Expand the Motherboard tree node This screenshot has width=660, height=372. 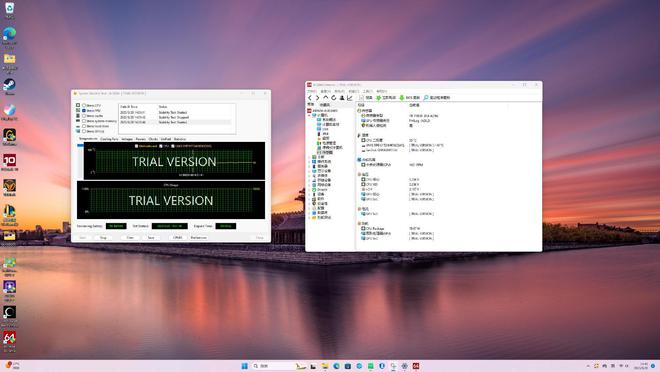(309, 157)
